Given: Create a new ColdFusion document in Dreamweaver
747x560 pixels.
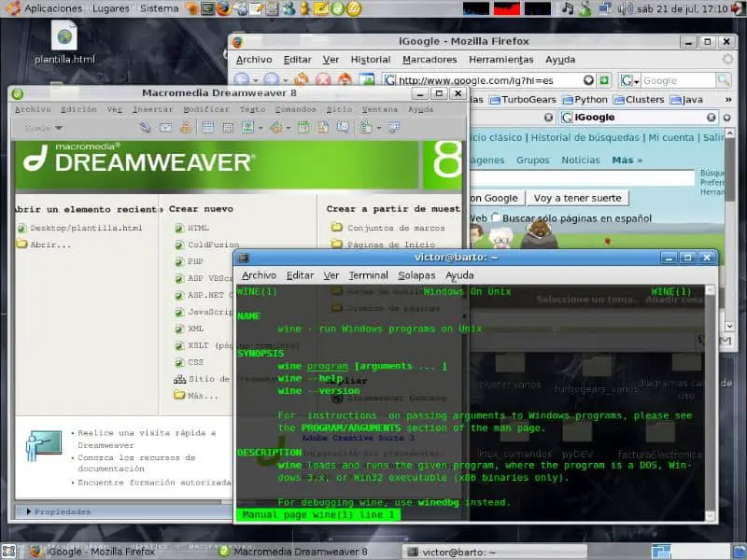Looking at the screenshot, I should tap(214, 245).
